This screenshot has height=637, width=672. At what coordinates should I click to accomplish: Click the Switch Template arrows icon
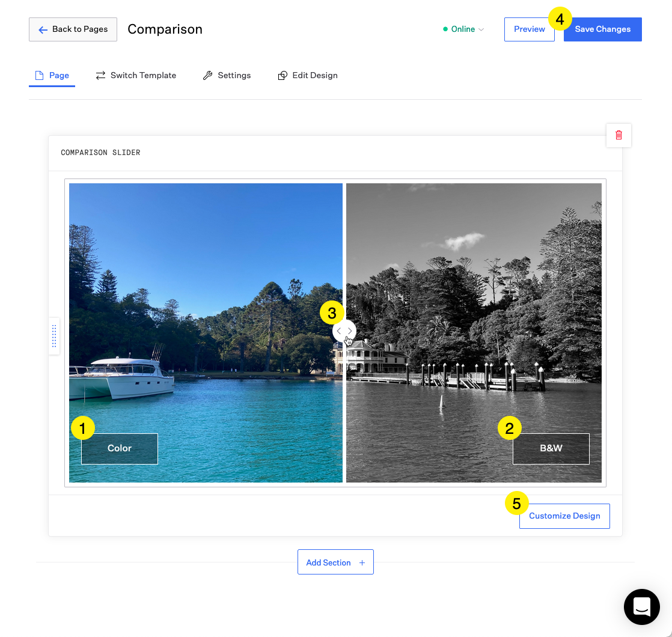tap(100, 75)
